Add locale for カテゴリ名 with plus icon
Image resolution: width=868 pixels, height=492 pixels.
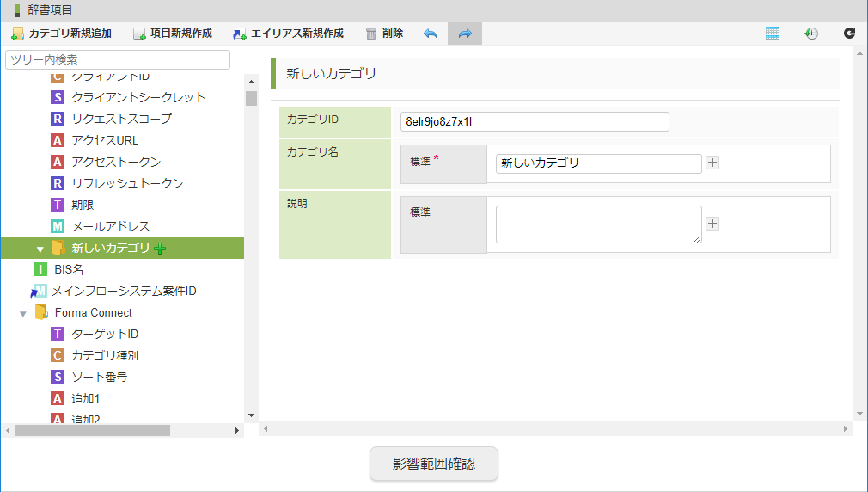[x=712, y=163]
